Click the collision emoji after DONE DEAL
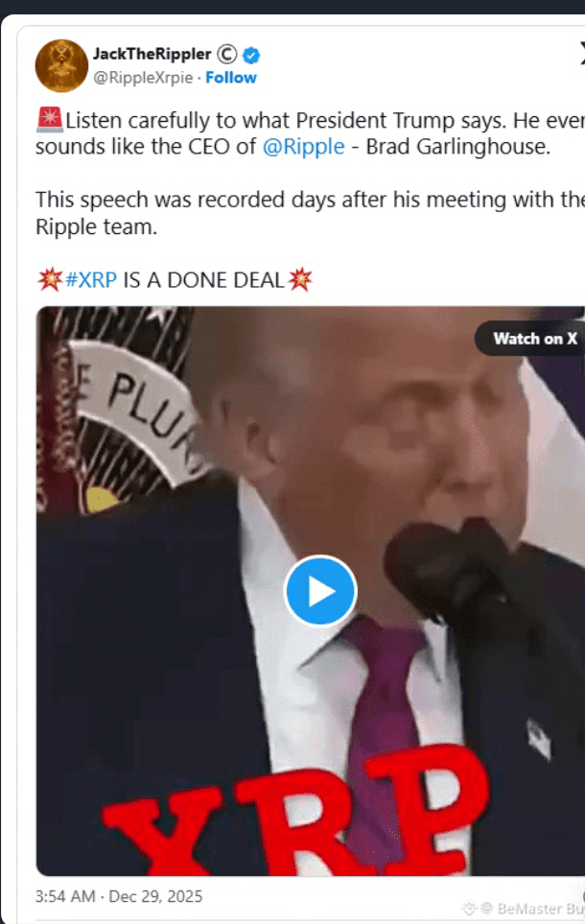 click(x=300, y=278)
